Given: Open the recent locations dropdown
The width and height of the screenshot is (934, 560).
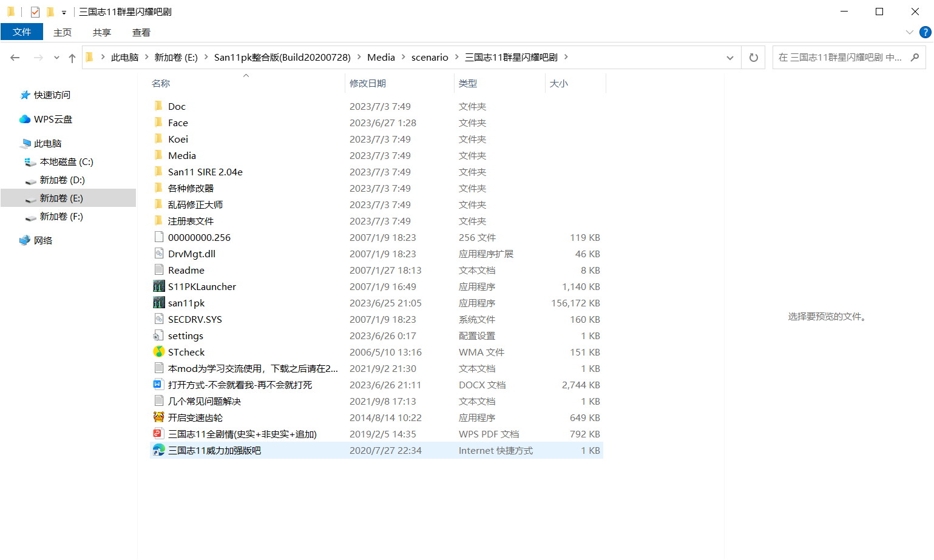Looking at the screenshot, I should point(56,58).
